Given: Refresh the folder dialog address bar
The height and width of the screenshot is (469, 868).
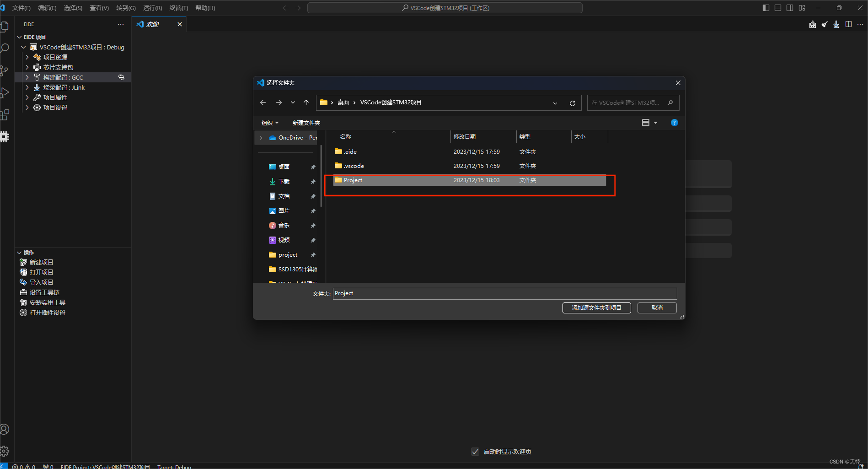Looking at the screenshot, I should tap(572, 103).
